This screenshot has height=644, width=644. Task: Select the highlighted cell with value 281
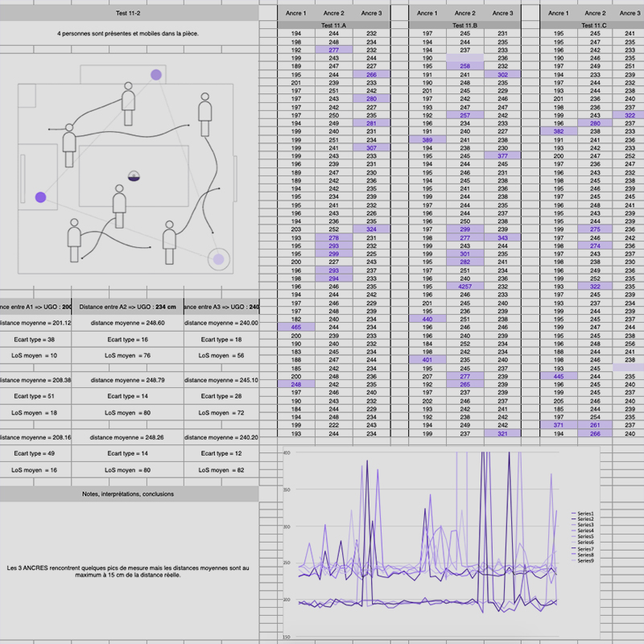coord(371,123)
